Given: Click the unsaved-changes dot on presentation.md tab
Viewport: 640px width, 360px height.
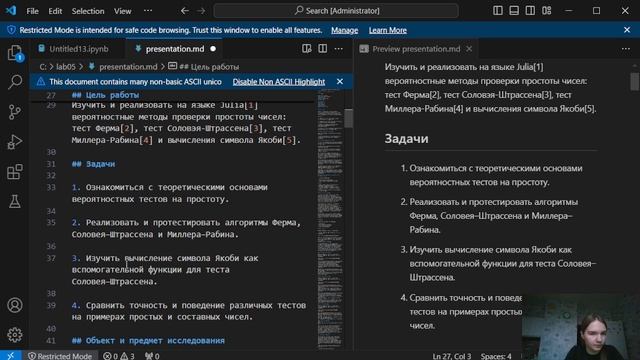Looking at the screenshot, I should [213, 49].
